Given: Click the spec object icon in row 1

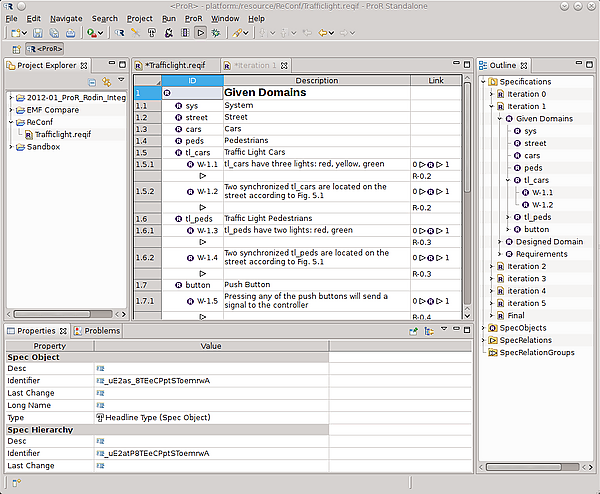Looking at the screenshot, I should tap(167, 93).
